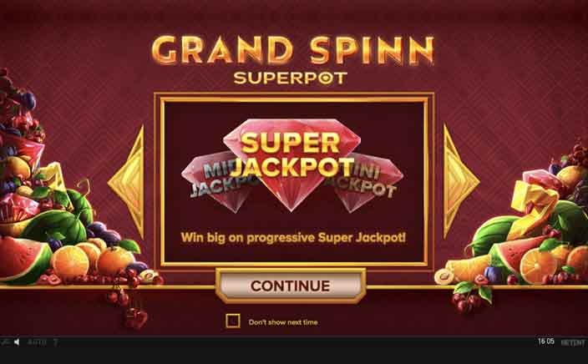Click the orange slice in right fruit pile
Viewport: 588px width, 364px height.
coord(537,265)
